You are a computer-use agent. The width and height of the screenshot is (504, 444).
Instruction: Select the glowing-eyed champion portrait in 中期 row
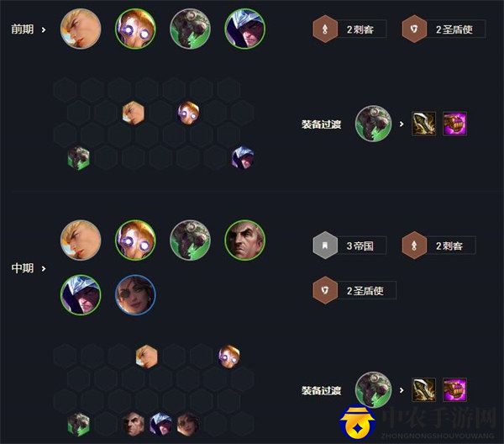[135, 240]
